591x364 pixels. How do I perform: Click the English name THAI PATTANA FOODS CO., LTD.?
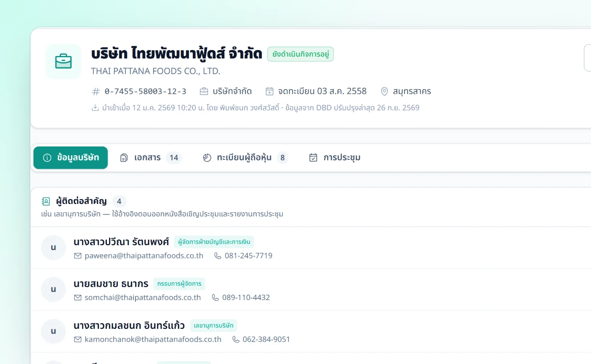click(155, 71)
